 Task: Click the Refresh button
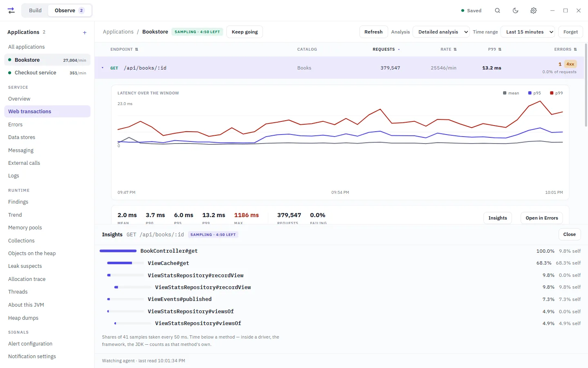coord(374,32)
